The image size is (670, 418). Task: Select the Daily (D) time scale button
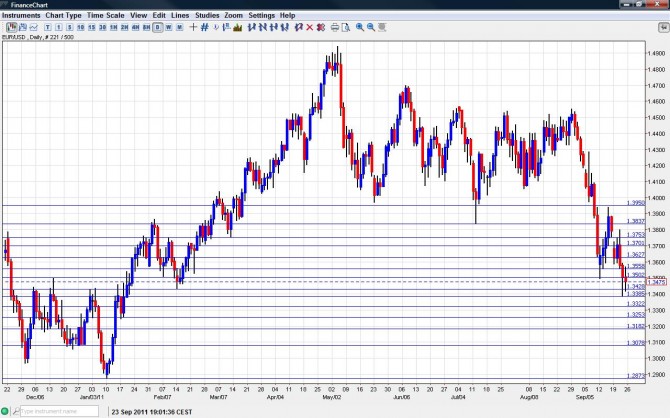158,27
